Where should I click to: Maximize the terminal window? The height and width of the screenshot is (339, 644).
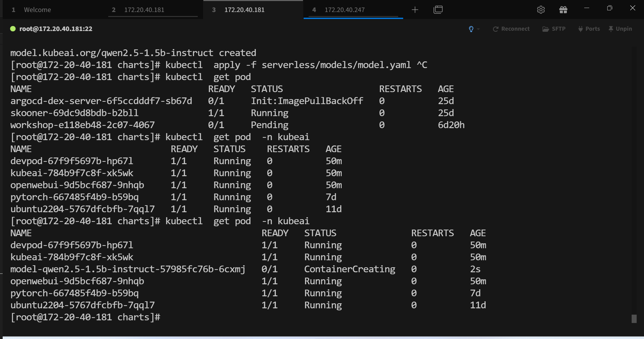pyautogui.click(x=610, y=8)
